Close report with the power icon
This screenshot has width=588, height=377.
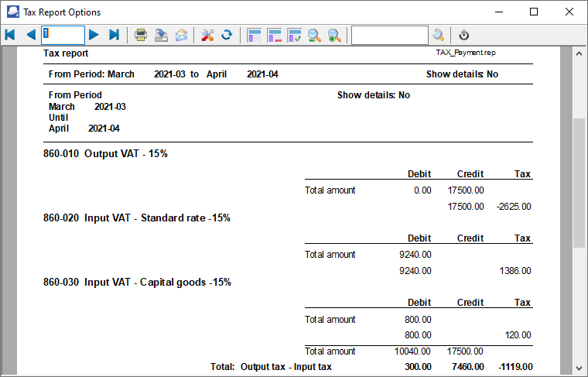click(463, 35)
